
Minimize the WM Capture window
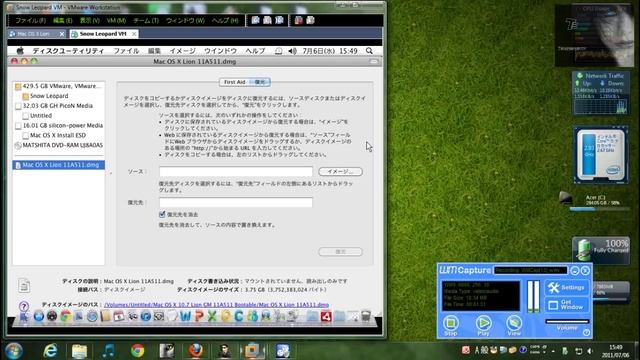(575, 271)
